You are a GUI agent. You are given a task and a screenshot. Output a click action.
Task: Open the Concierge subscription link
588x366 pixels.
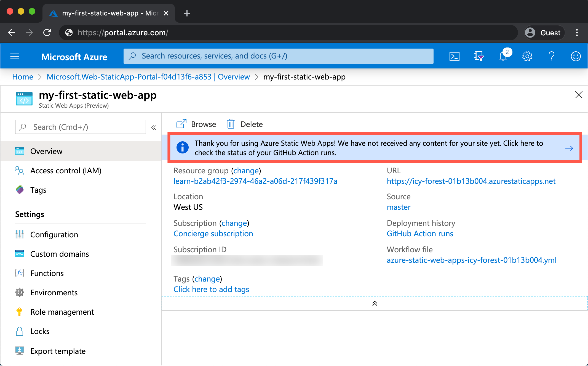(213, 234)
